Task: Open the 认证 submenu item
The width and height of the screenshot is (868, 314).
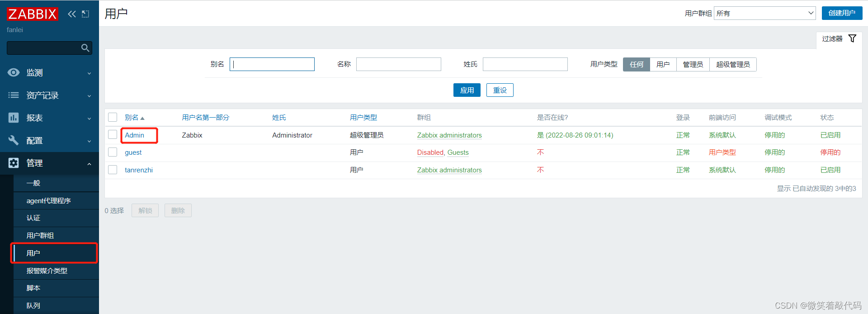Action: tap(56, 218)
